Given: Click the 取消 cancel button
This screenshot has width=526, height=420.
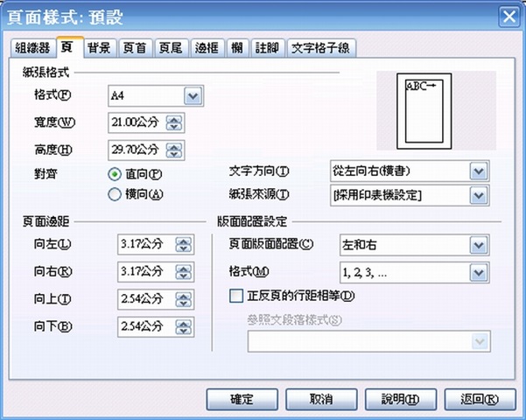Looking at the screenshot, I should [321, 399].
